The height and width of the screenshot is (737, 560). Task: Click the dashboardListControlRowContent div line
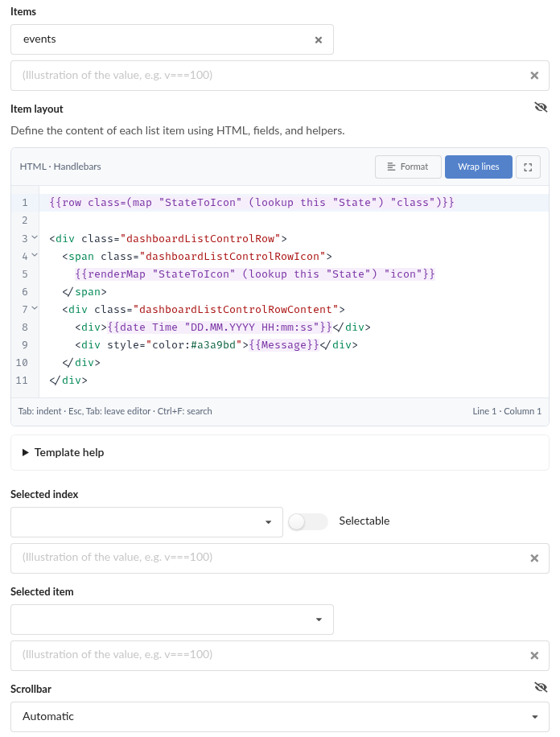(203, 309)
